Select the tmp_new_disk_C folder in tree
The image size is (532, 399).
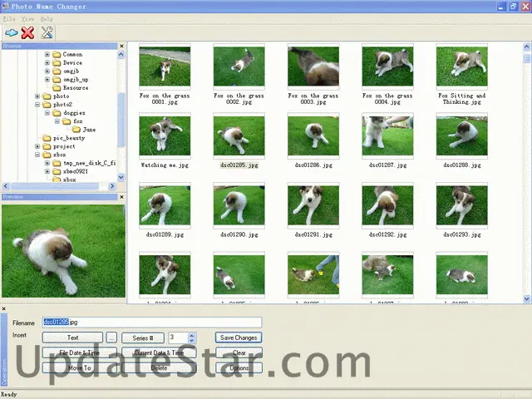coord(89,163)
